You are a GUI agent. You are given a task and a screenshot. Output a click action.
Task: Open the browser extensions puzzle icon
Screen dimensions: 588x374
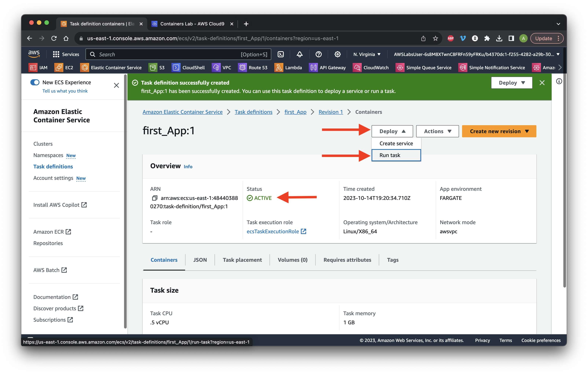(x=487, y=38)
